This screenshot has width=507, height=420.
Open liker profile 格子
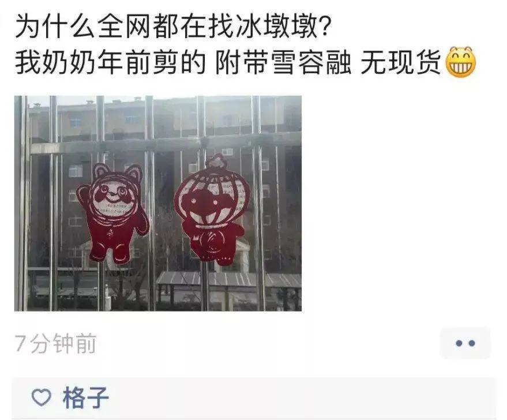click(85, 397)
